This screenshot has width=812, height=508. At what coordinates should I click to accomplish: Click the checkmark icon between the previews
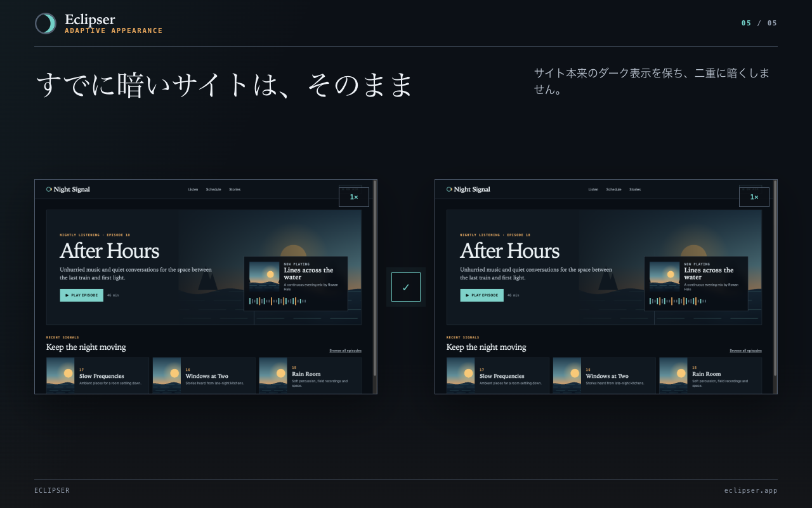tap(406, 287)
